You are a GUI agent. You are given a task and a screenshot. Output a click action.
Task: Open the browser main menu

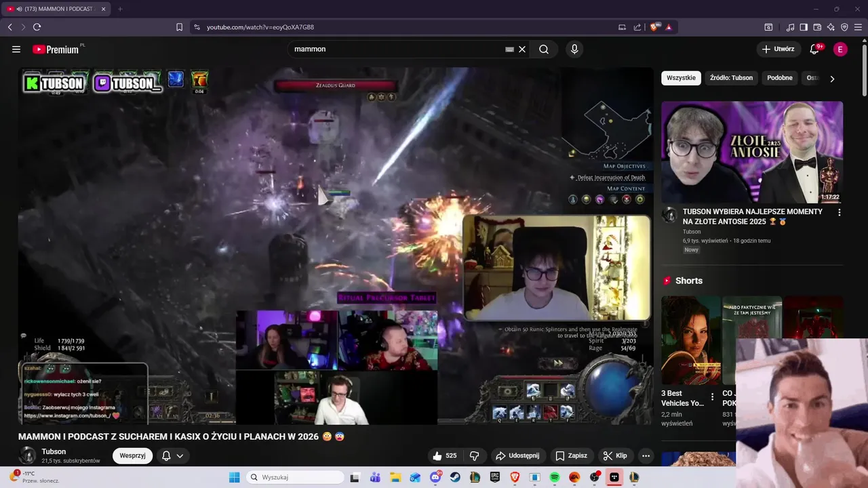(x=858, y=27)
